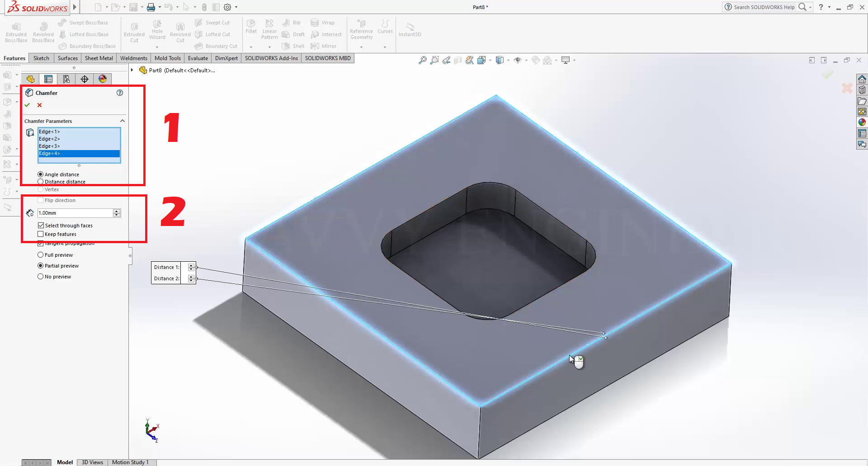This screenshot has width=868, height=466.
Task: Click the Chamfer help question mark icon
Action: point(120,93)
